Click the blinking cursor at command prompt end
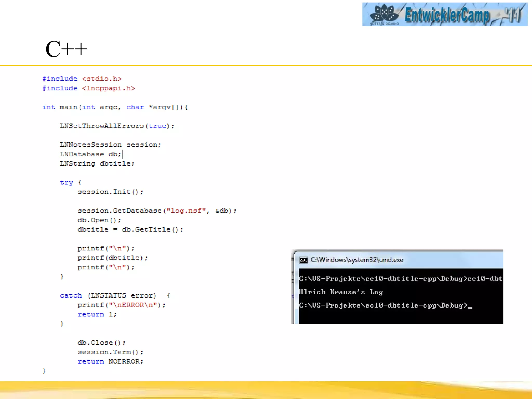 [x=470, y=307]
